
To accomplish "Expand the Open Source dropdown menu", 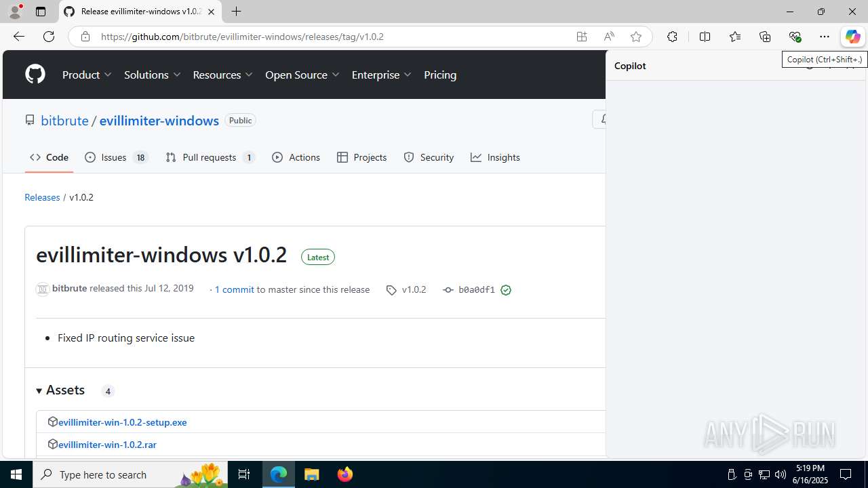I will [302, 75].
